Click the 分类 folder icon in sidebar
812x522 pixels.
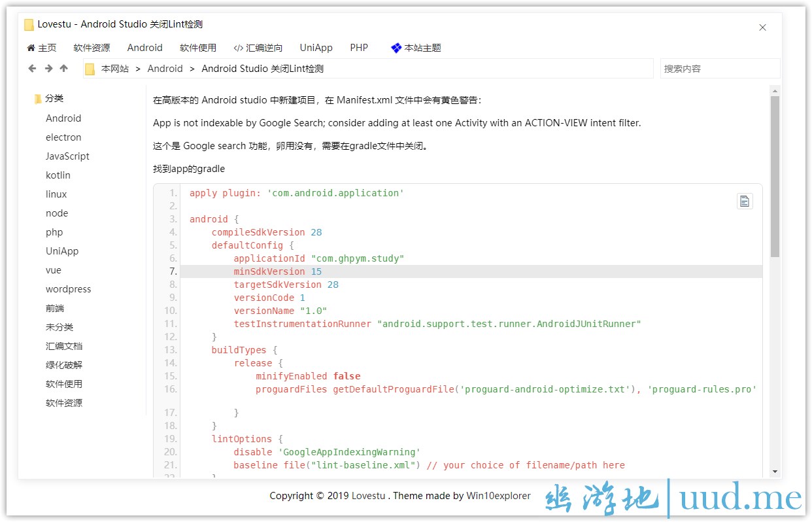coord(38,99)
